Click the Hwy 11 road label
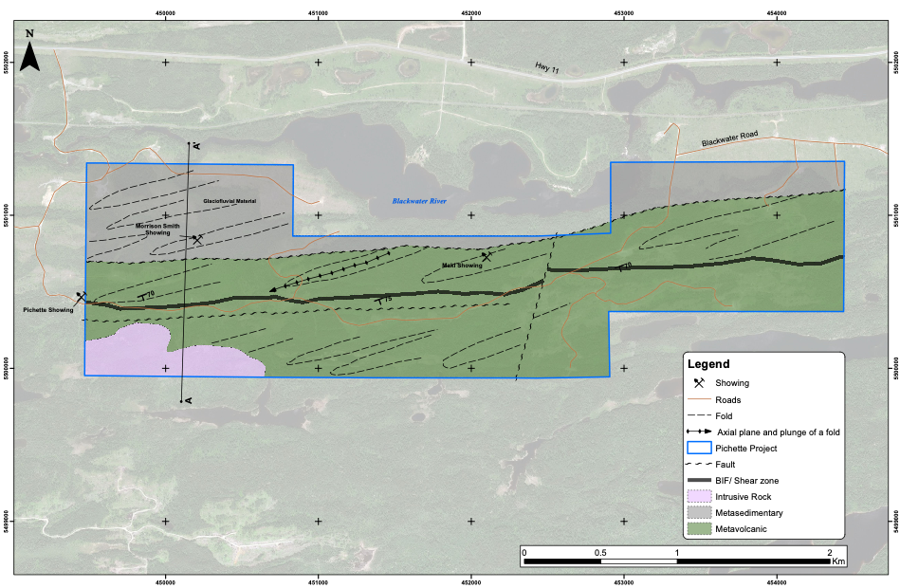This screenshot has width=900, height=588. click(544, 69)
